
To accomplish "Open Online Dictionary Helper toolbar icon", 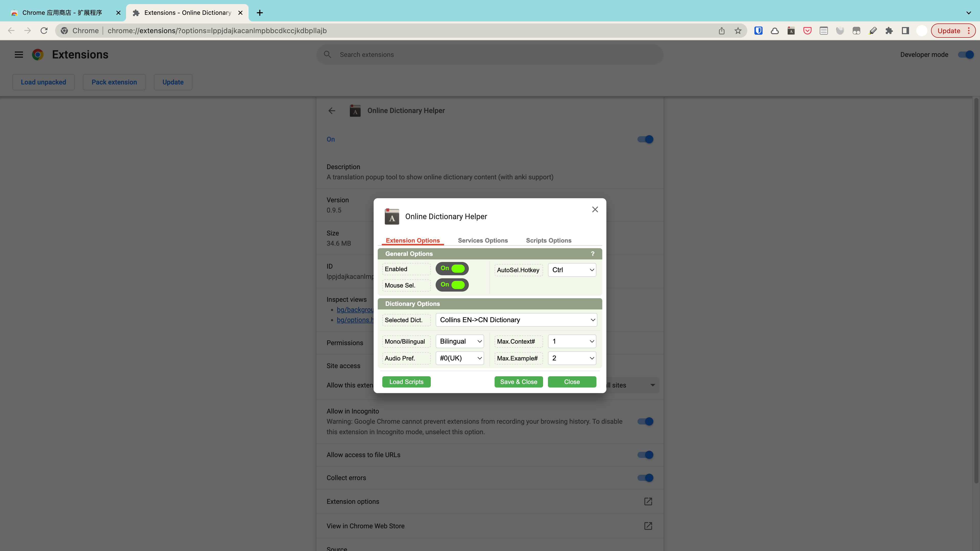I will tap(791, 31).
